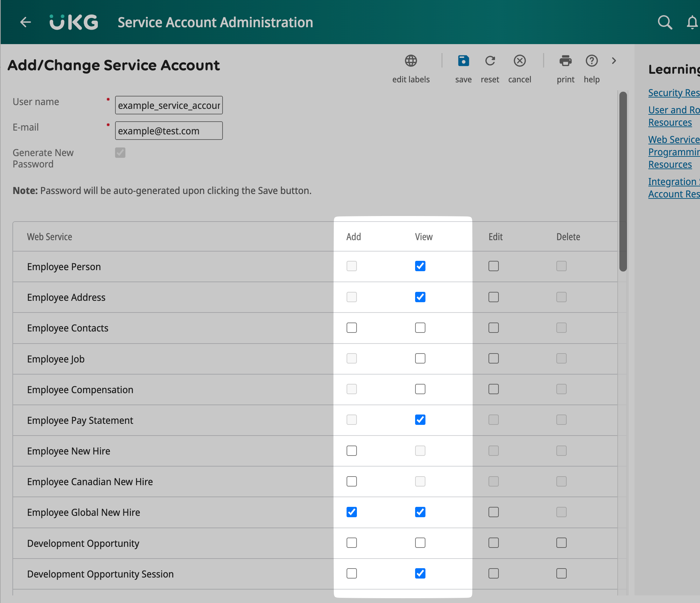Viewport: 700px width, 603px height.
Task: Open the Security Resources link
Action: tap(673, 93)
